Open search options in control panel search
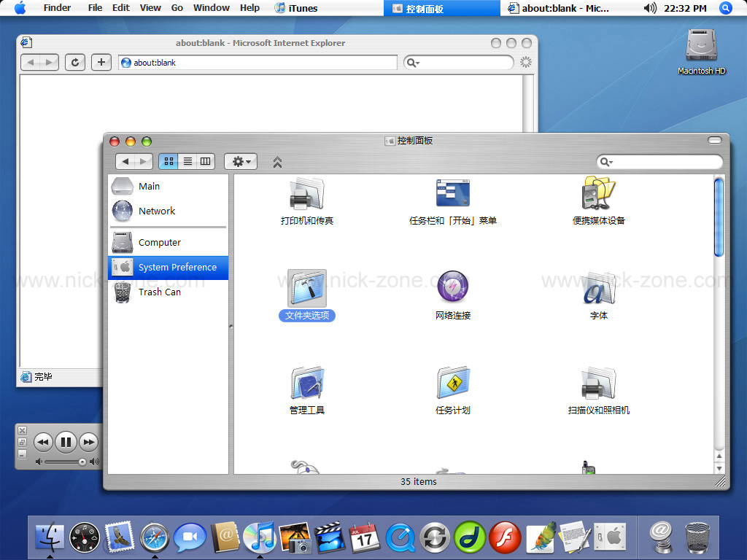Image resolution: width=747 pixels, height=560 pixels. (x=606, y=162)
